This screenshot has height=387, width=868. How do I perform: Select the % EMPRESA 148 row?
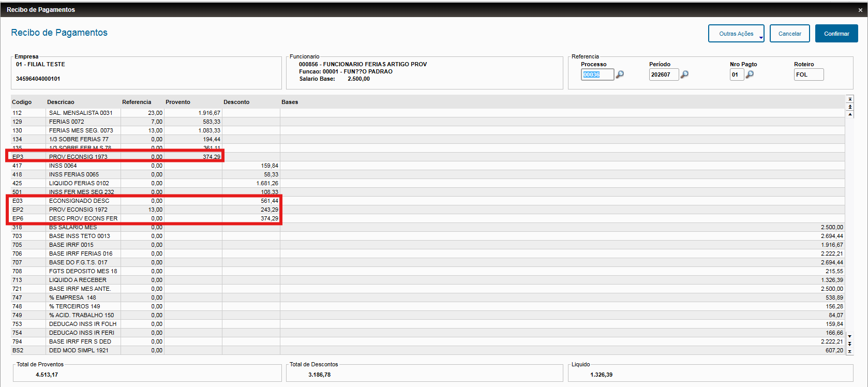point(428,297)
